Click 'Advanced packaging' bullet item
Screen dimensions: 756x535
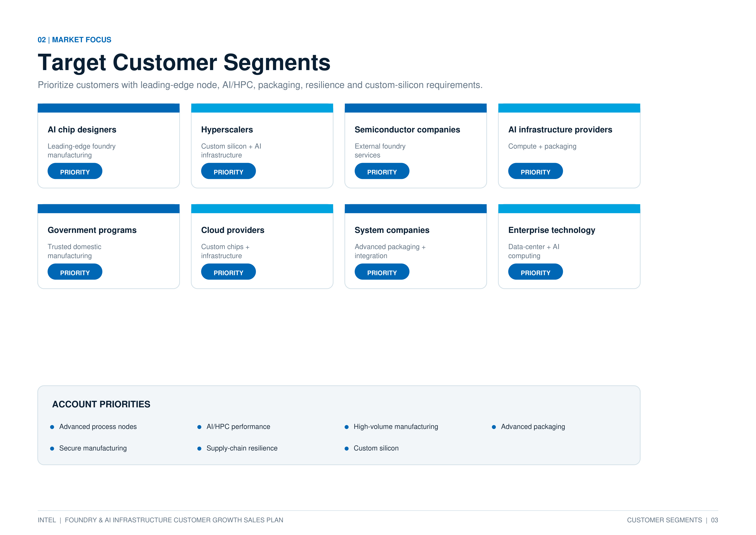tap(528, 427)
